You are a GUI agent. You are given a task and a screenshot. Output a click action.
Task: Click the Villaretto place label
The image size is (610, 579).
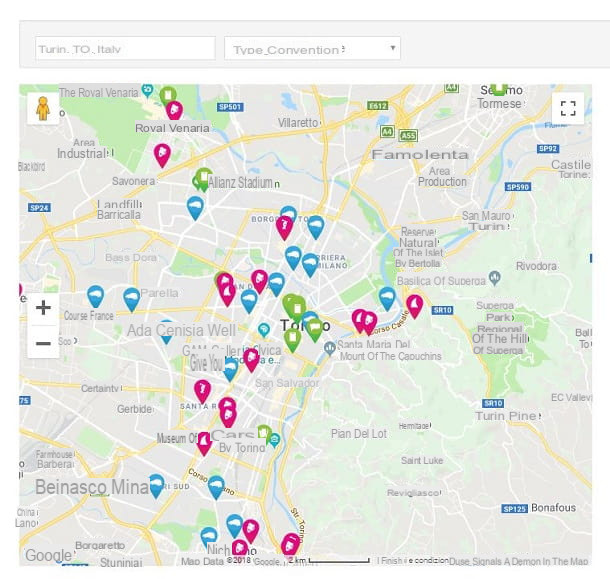[298, 123]
